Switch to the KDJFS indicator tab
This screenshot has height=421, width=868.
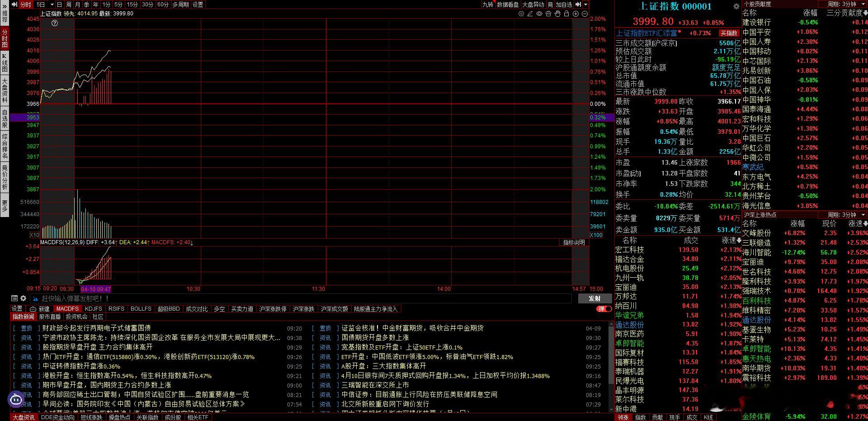pyautogui.click(x=94, y=309)
